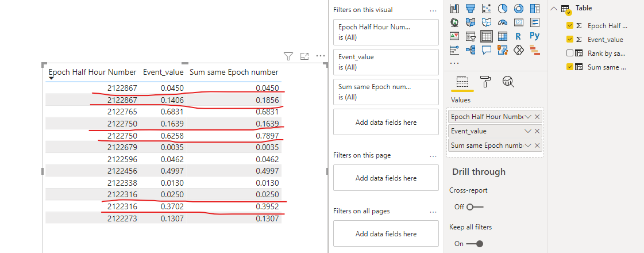Select the Slicer visualization icon
The width and height of the screenshot is (644, 253).
pos(471,36)
